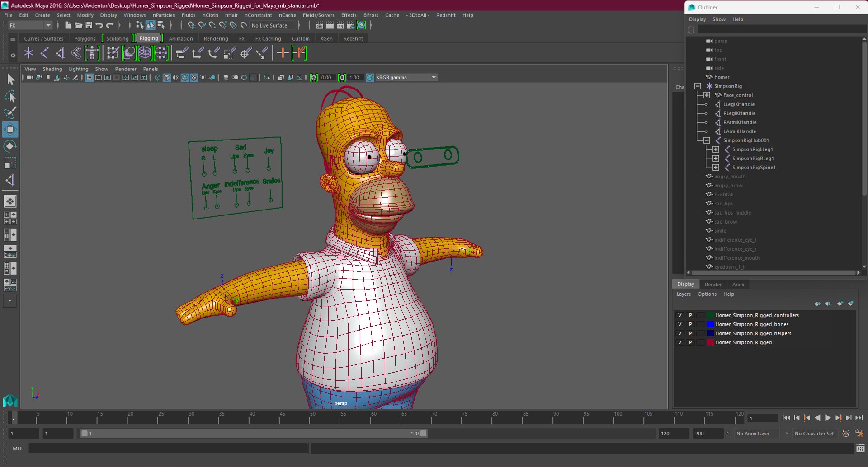
Task: Toggle playback P of Homer_Simpson_Rigged_bones layer
Action: coord(690,324)
